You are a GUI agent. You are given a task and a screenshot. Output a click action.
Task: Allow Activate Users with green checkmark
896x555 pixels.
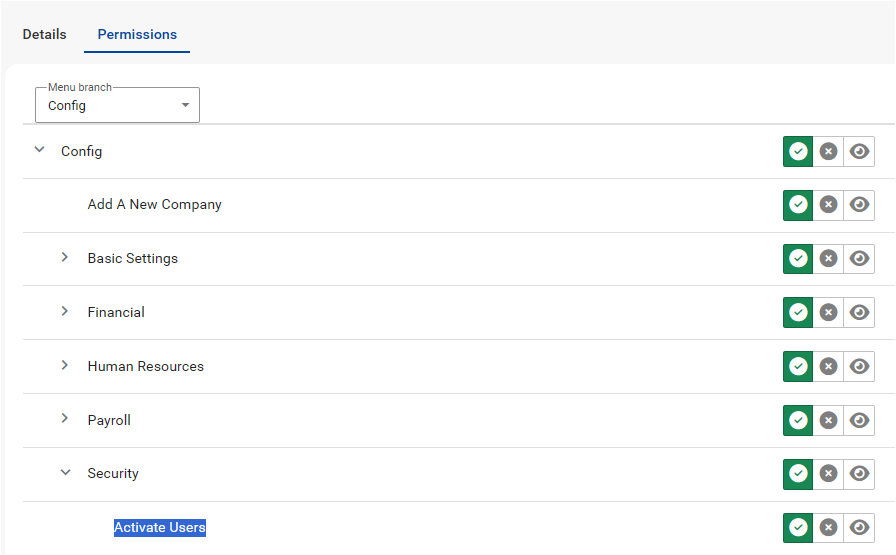(798, 527)
